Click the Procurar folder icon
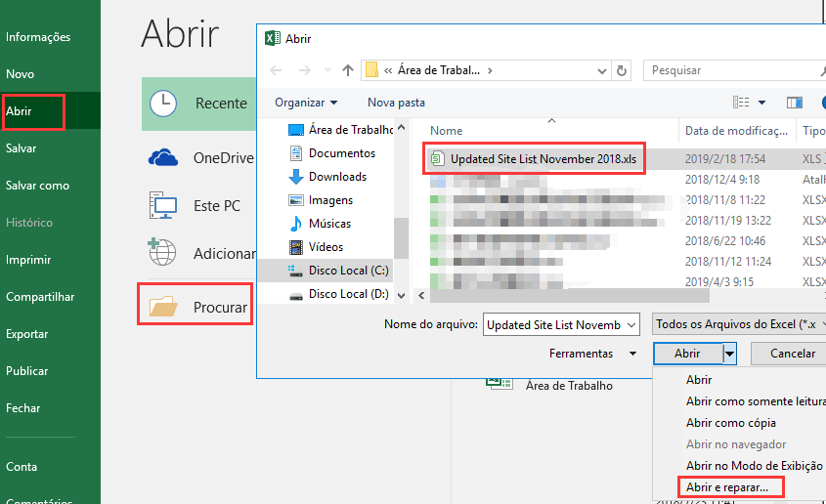Image resolution: width=826 pixels, height=504 pixels. click(163, 306)
